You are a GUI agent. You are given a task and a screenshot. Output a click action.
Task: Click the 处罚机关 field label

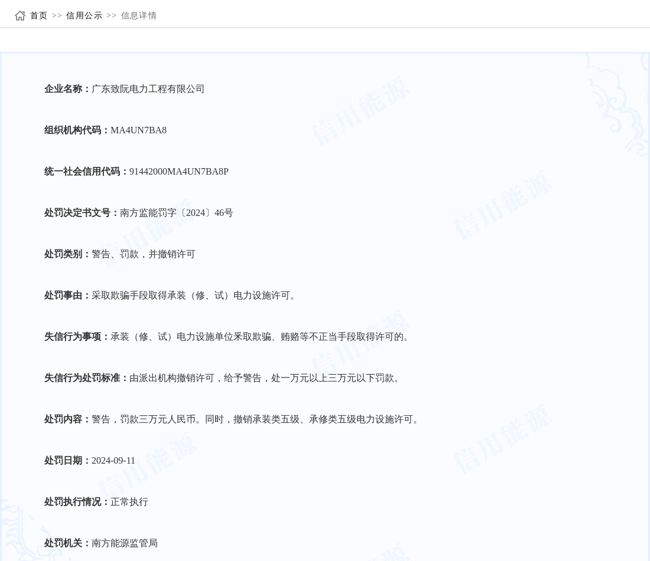(67, 543)
